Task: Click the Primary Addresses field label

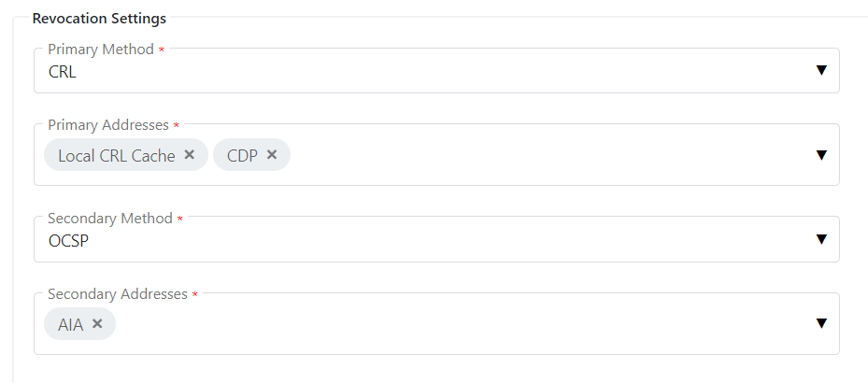Action: [107, 125]
